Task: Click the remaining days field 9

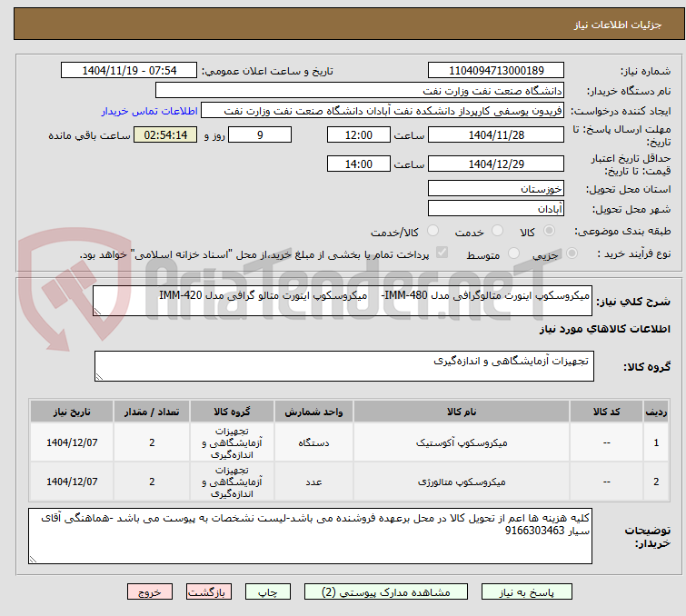Action: pyautogui.click(x=260, y=134)
